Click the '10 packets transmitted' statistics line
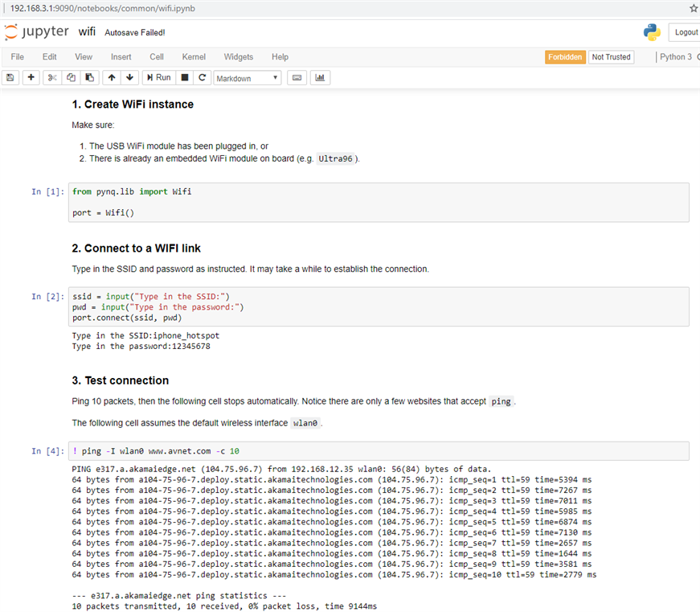The image size is (700, 612). point(224,606)
